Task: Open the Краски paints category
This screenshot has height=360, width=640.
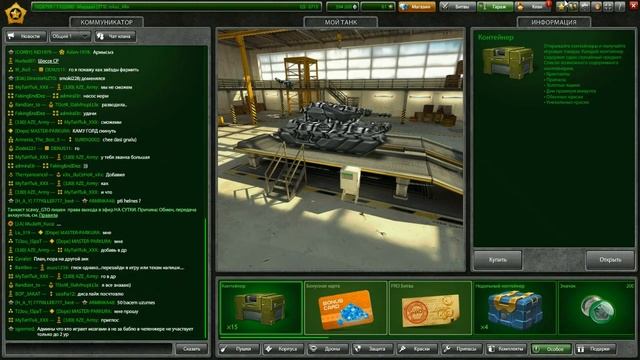Action: click(x=418, y=349)
